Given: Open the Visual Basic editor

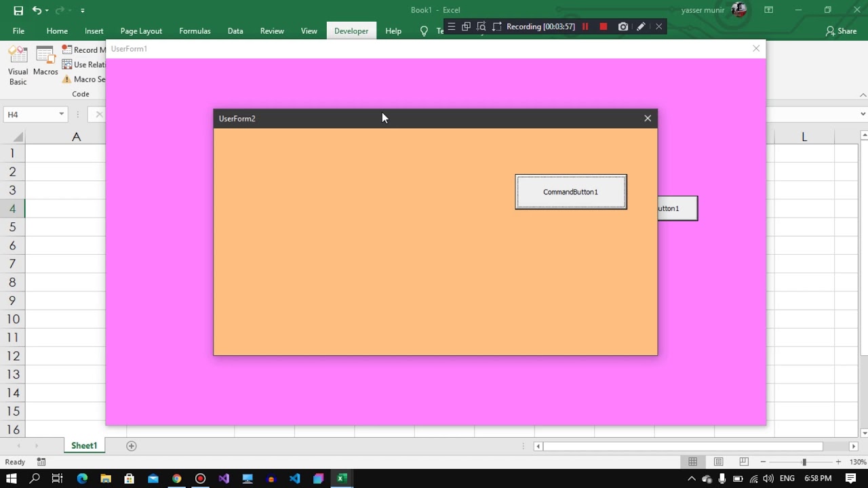Looking at the screenshot, I should [18, 66].
